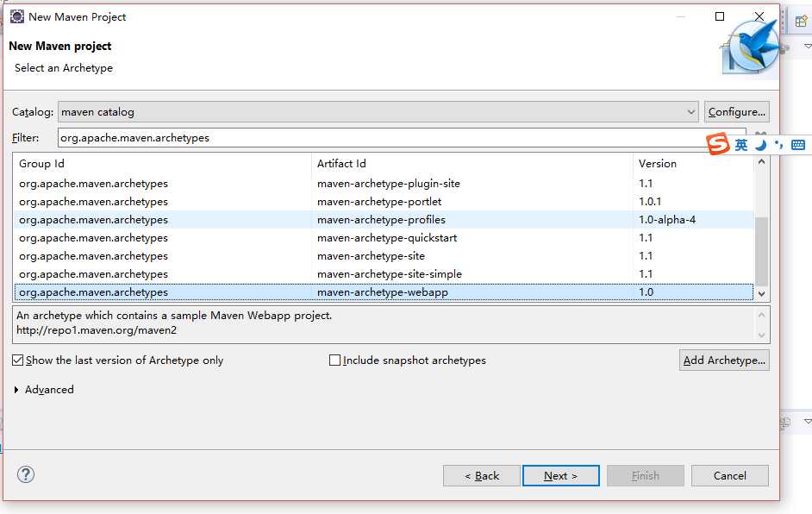Viewport: 812px width, 514px height.
Task: Click the archetype table scrollbar up arrow
Action: click(761, 162)
